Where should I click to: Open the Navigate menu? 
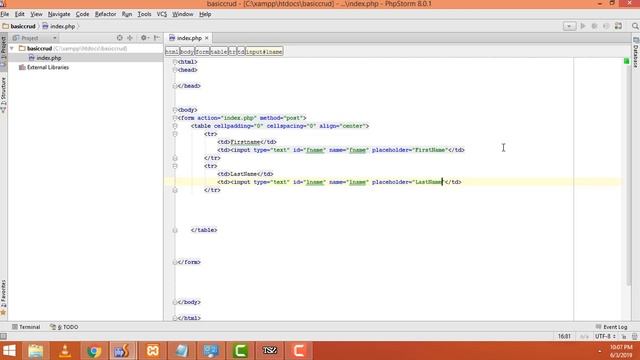tap(59, 14)
